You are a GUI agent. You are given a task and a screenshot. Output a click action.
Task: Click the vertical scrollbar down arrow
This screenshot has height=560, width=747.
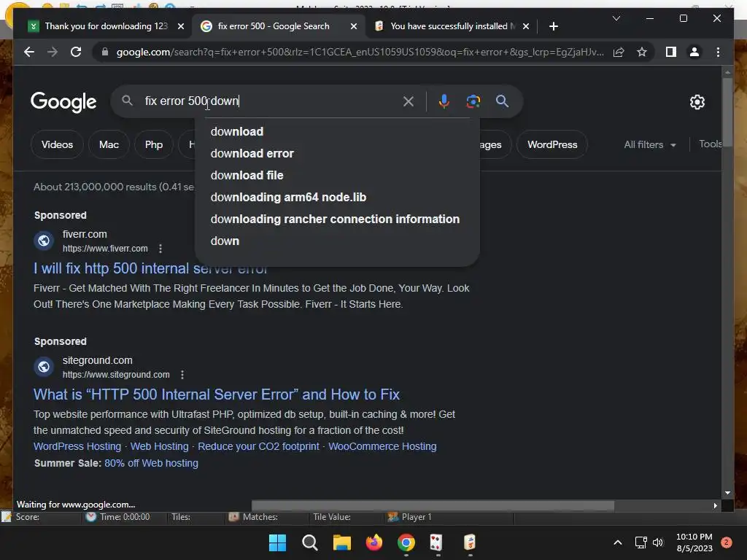(x=727, y=493)
